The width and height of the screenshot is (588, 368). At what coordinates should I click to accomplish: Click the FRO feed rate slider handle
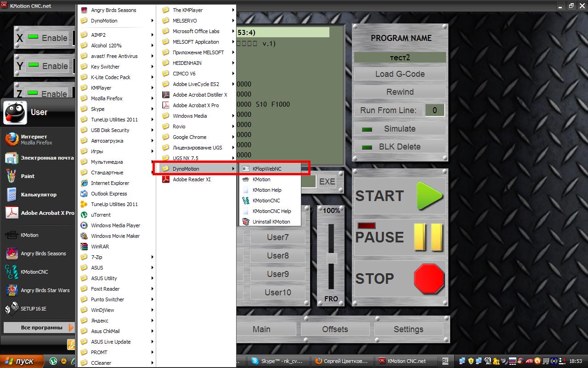[x=332, y=258]
